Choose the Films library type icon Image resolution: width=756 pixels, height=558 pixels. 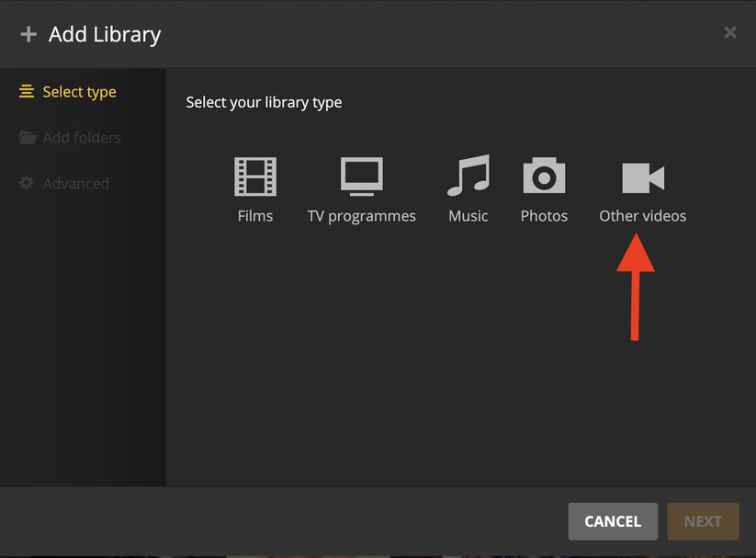coord(255,177)
